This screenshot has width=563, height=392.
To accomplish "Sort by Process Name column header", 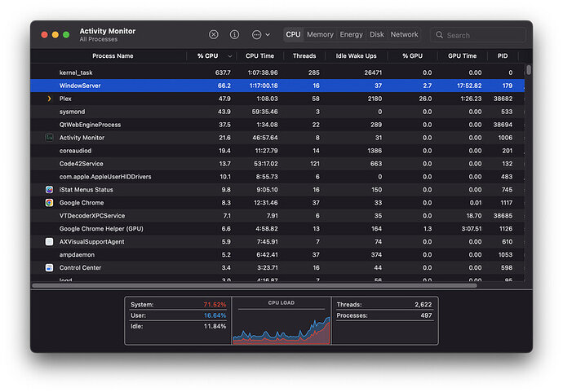I will [113, 56].
